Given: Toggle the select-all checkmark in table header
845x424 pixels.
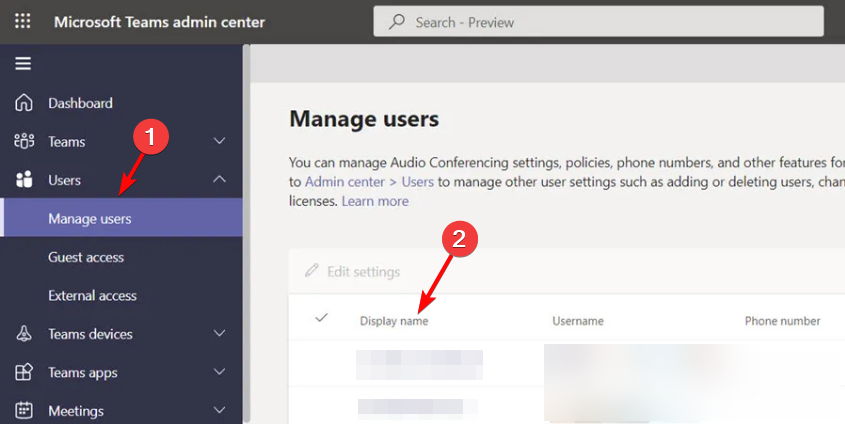Looking at the screenshot, I should click(321, 318).
